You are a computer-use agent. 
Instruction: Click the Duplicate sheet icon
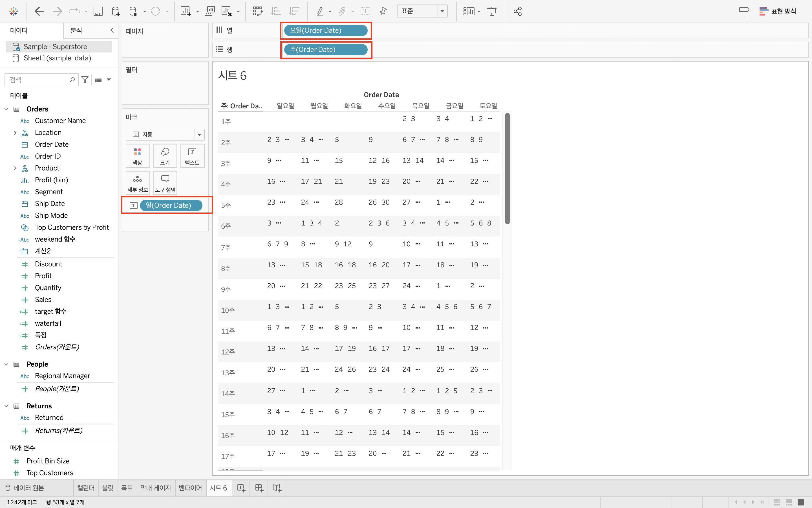tap(209, 11)
